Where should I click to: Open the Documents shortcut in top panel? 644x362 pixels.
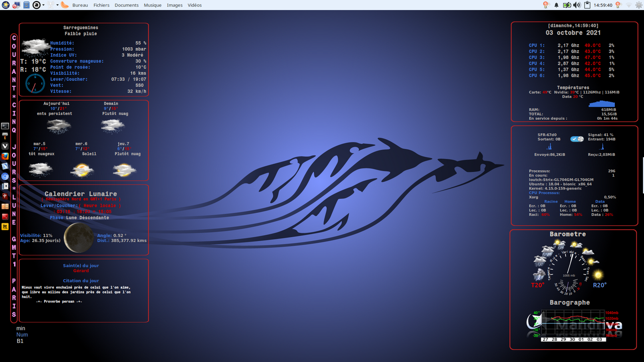[x=127, y=5]
